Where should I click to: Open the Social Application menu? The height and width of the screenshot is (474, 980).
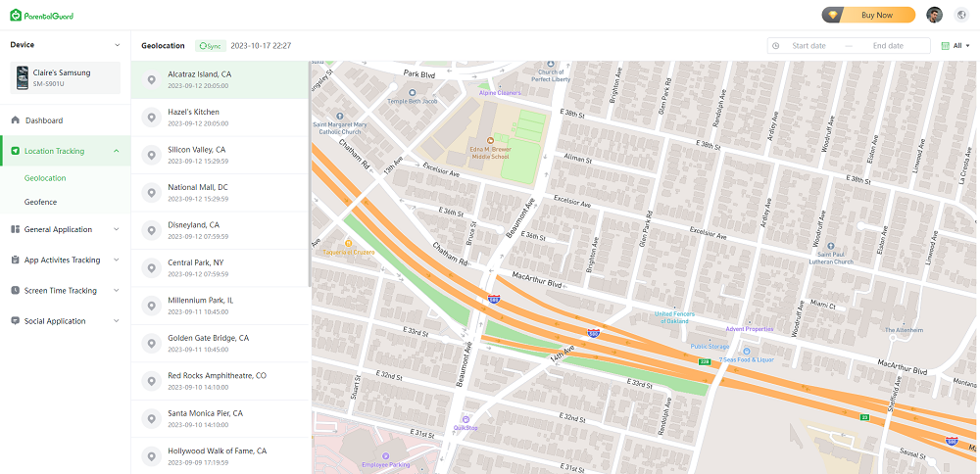tap(65, 321)
